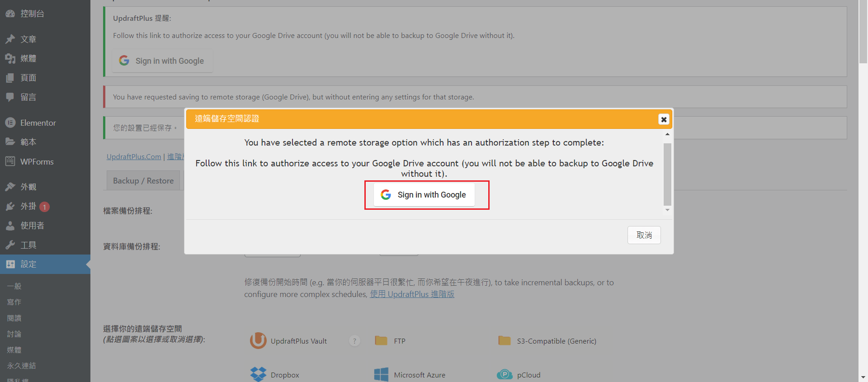The image size is (868, 382).
Task: Click Sign in with Google in the dialog
Action: pos(424,194)
